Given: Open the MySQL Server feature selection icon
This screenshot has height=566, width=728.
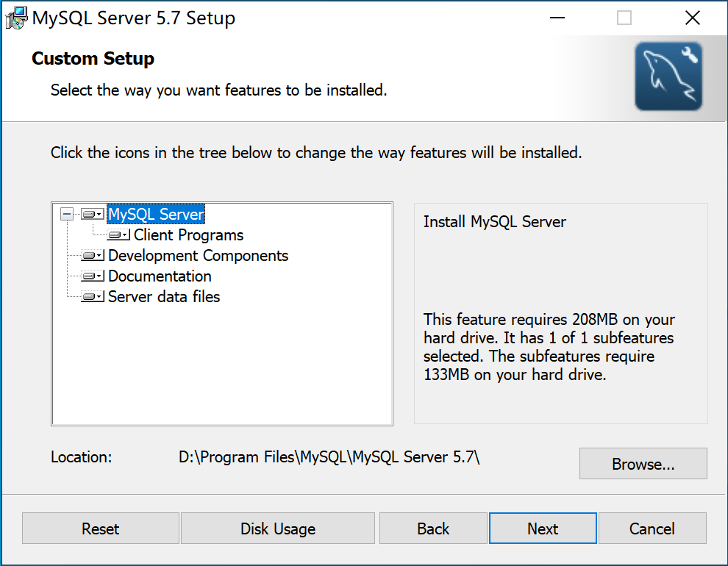Looking at the screenshot, I should [88, 214].
